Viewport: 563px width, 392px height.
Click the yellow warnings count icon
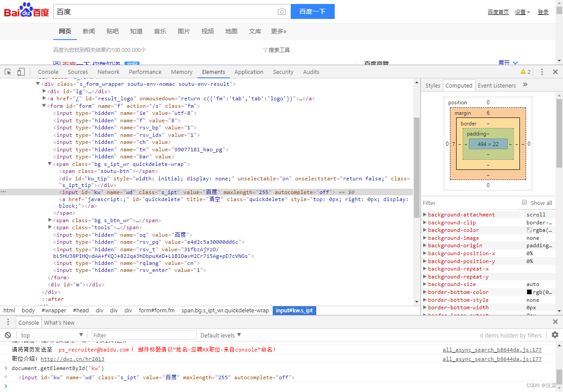tap(526, 72)
